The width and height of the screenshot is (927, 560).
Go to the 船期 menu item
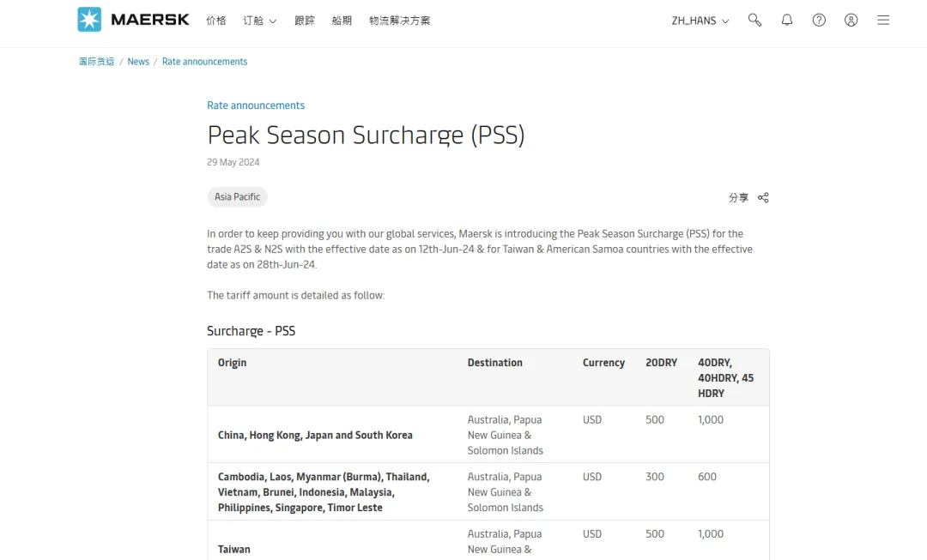point(342,21)
